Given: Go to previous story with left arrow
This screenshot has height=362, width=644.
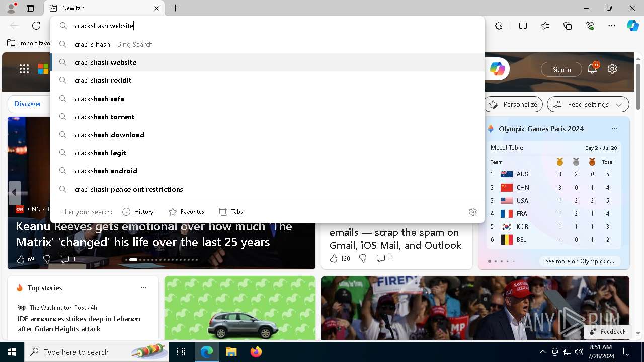Looking at the screenshot, I should [14, 193].
